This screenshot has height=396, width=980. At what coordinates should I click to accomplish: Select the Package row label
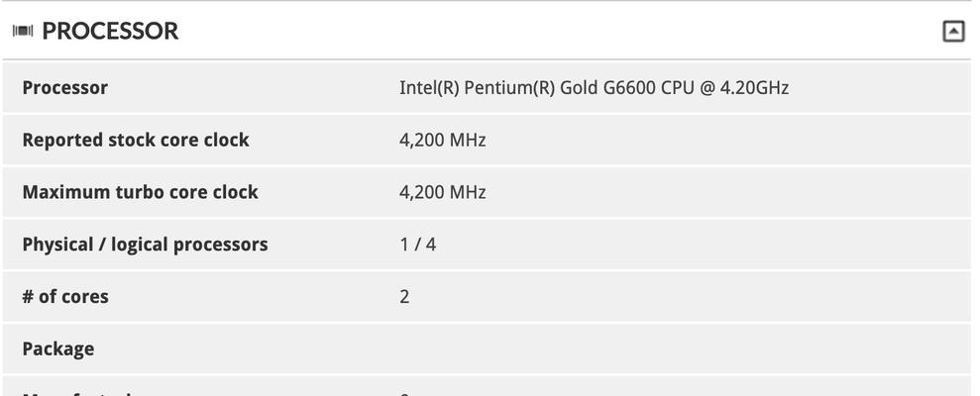(x=58, y=348)
